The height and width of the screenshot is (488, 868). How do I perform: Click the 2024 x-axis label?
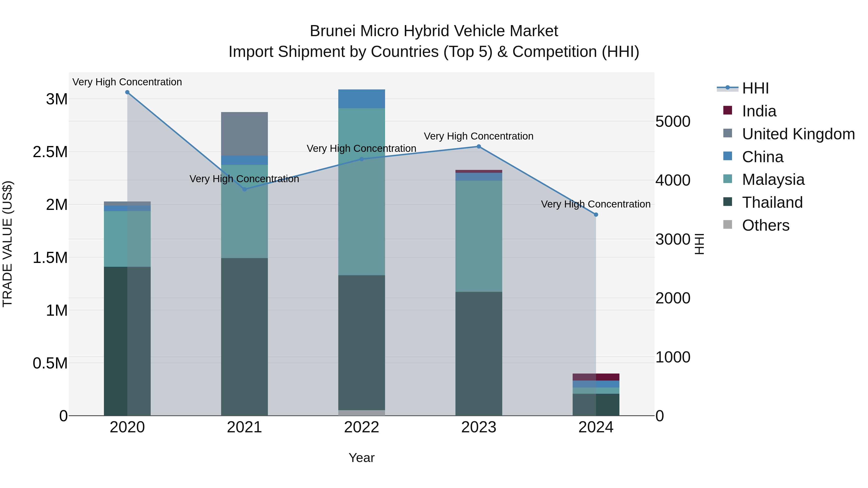coord(596,427)
